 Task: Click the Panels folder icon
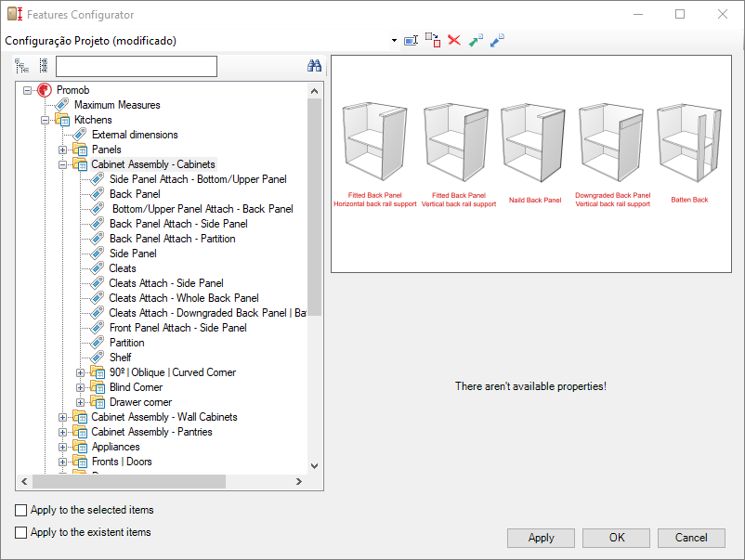click(80, 150)
